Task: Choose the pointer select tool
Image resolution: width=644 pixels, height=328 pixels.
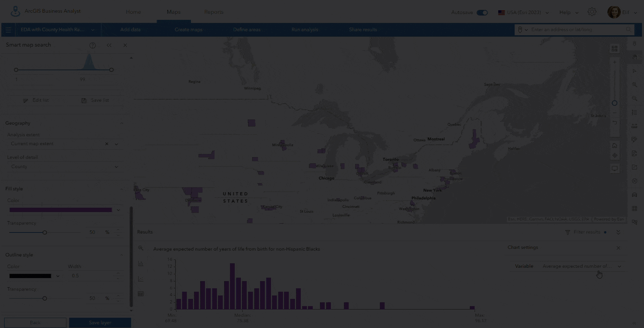Action: point(635,71)
